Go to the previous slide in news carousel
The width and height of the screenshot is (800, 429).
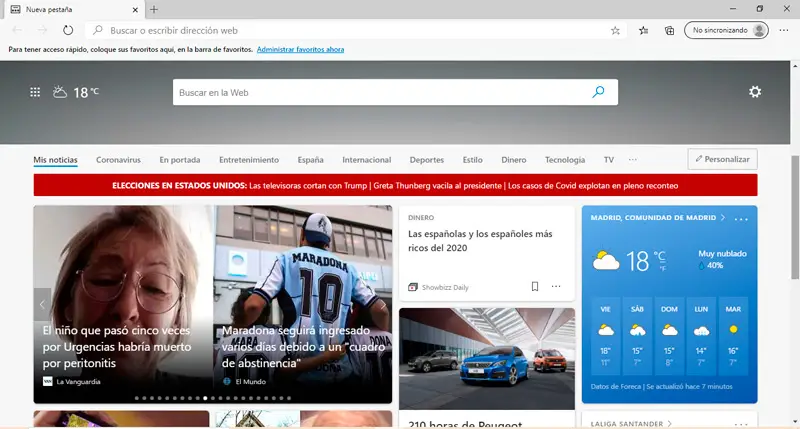coord(42,305)
